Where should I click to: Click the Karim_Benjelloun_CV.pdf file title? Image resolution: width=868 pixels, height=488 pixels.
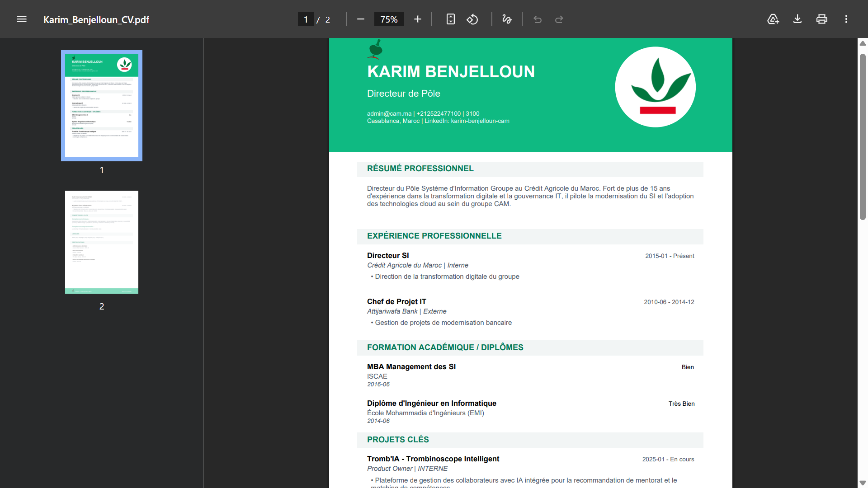click(96, 19)
